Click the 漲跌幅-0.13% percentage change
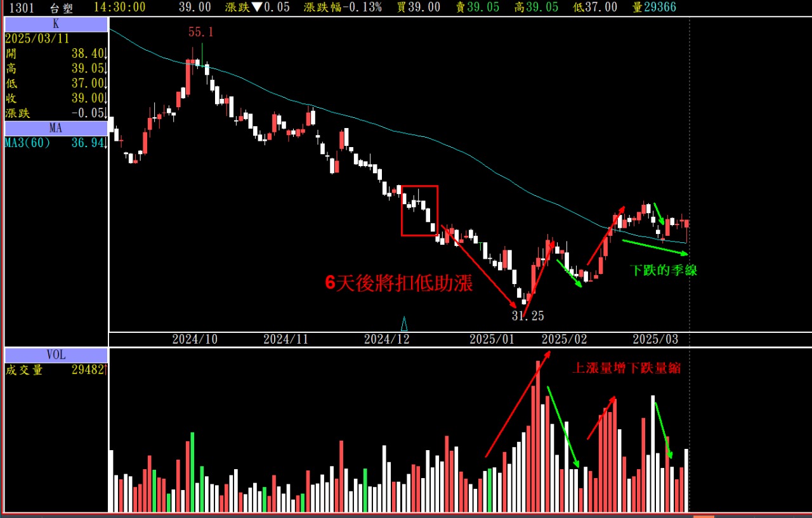Screen dimensions: 812x518 tap(343, 7)
